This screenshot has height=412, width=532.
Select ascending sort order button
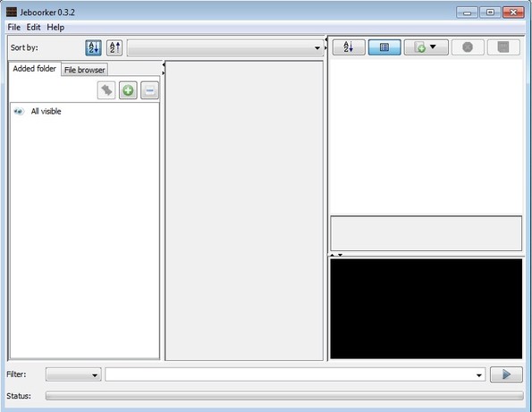click(93, 47)
